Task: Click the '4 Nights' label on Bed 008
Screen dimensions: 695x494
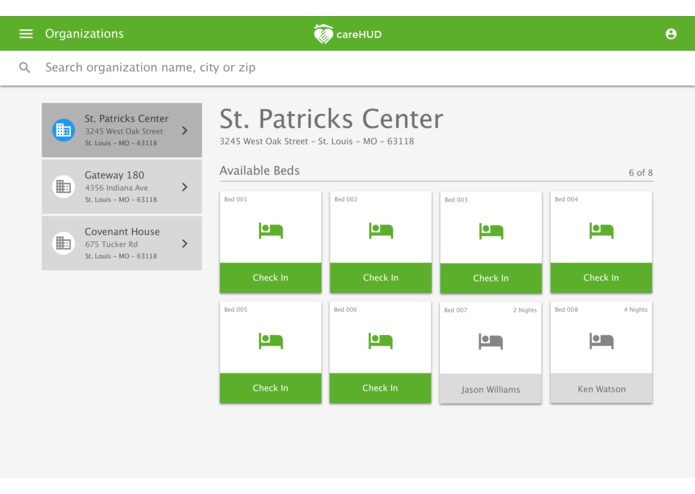Action: 636,310
